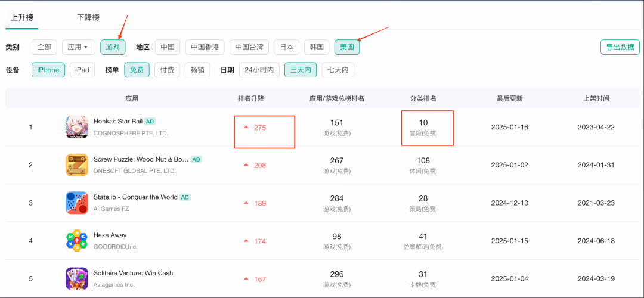Click category rank 31 卡牌(免费)
The width and height of the screenshot is (644, 298).
point(423,278)
